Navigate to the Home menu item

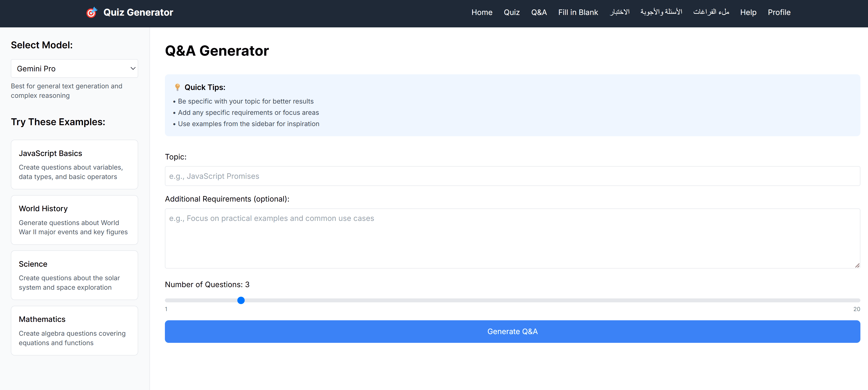482,12
